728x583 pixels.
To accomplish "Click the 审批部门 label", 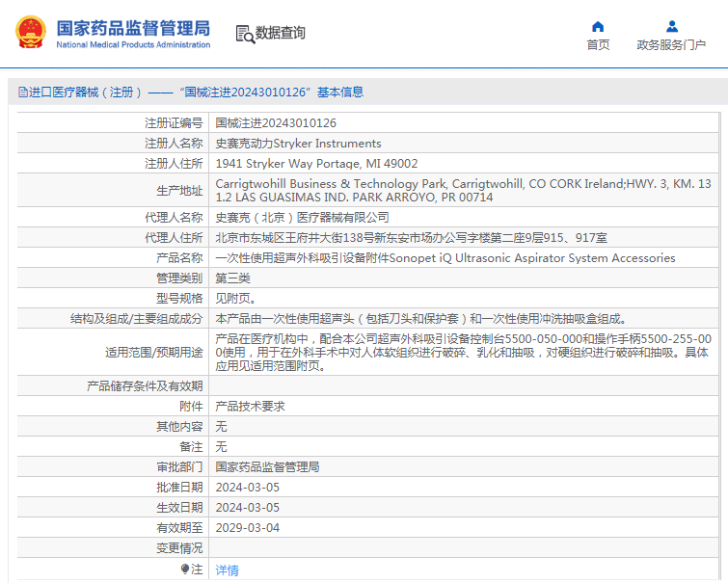I will [179, 467].
